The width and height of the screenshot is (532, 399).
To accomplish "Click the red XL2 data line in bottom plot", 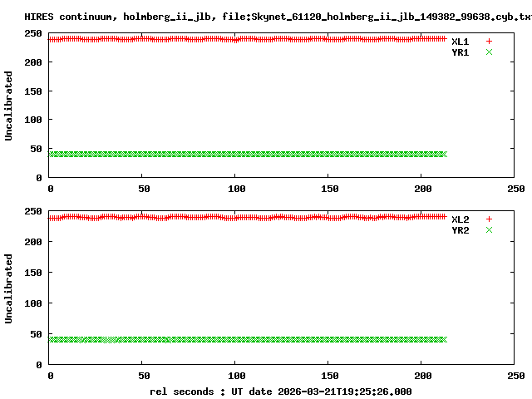I will 249,218.
